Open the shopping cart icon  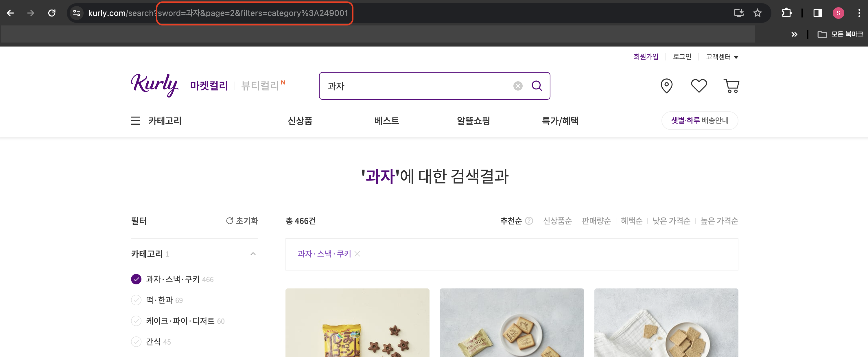tap(731, 86)
